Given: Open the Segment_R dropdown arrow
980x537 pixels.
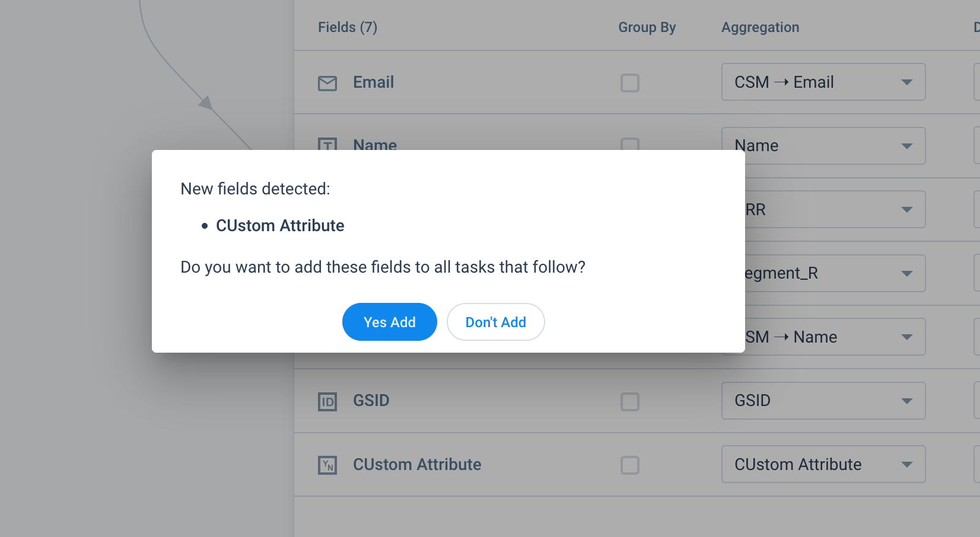Looking at the screenshot, I should click(x=906, y=273).
